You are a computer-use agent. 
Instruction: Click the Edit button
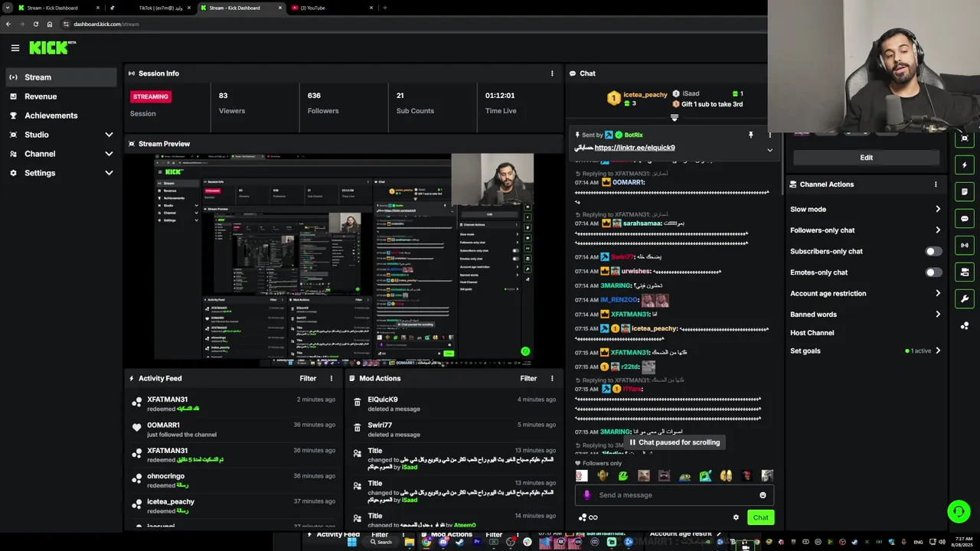(x=866, y=158)
